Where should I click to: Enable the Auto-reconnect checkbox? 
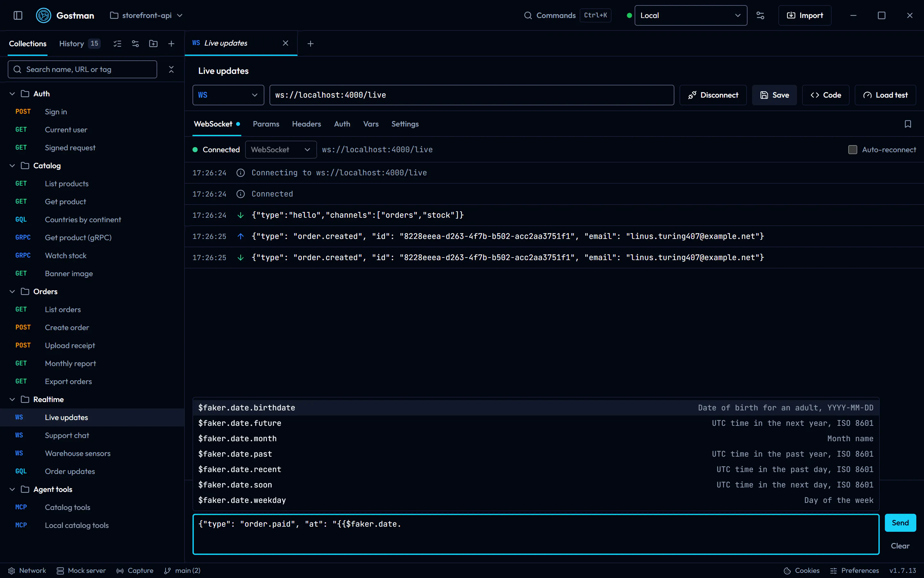(x=852, y=149)
